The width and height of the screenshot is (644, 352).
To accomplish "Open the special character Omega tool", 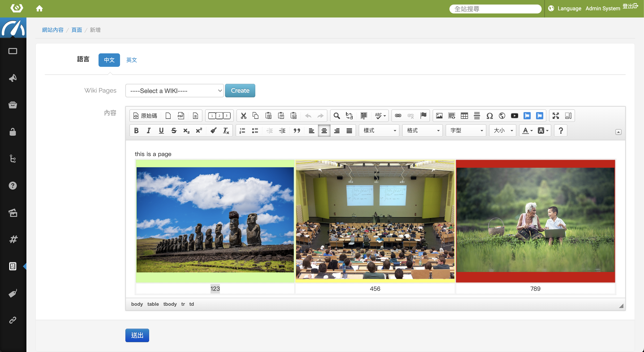I will 489,116.
